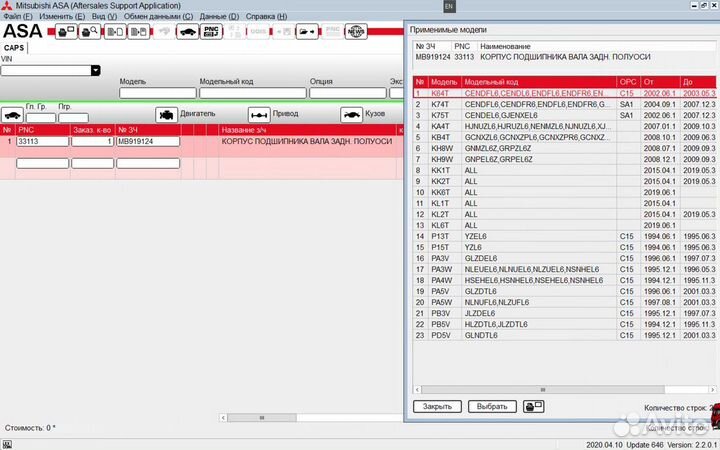This screenshot has height=450, width=720.
Task: Click the shopping basket with window toolbar icon
Action: [x=67, y=32]
